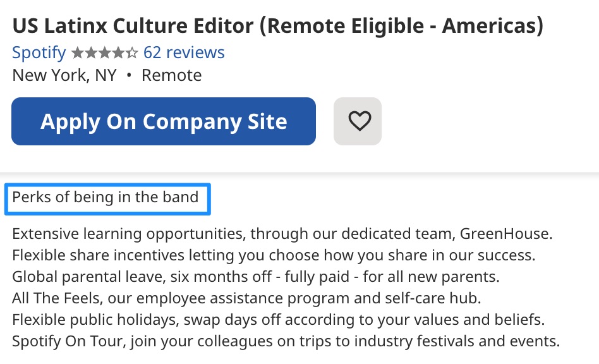Click the word 'GreenHouse' in perks
Screen dimensions: 599x364
pyautogui.click(x=504, y=234)
